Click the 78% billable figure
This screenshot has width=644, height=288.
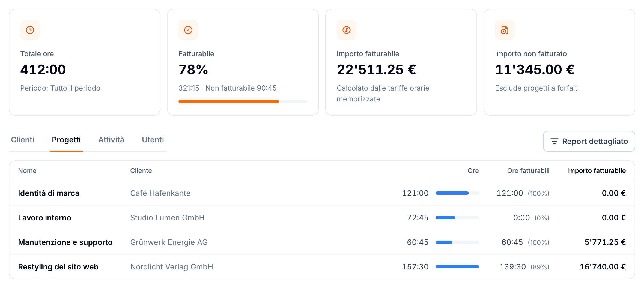click(x=193, y=69)
